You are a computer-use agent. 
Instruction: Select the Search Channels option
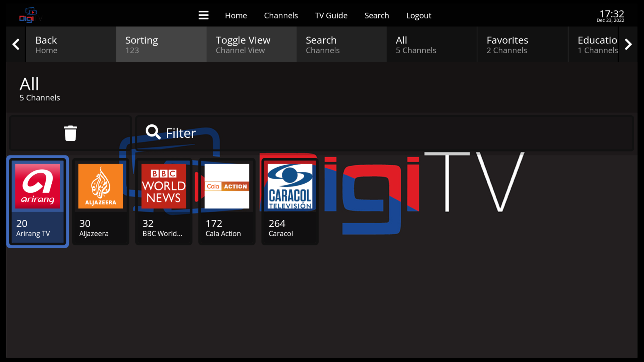(341, 44)
